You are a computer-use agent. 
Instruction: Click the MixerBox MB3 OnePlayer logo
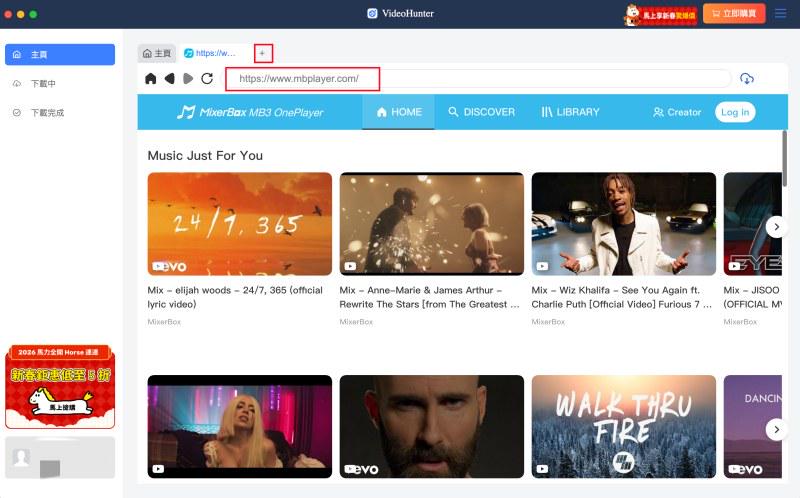pos(250,112)
